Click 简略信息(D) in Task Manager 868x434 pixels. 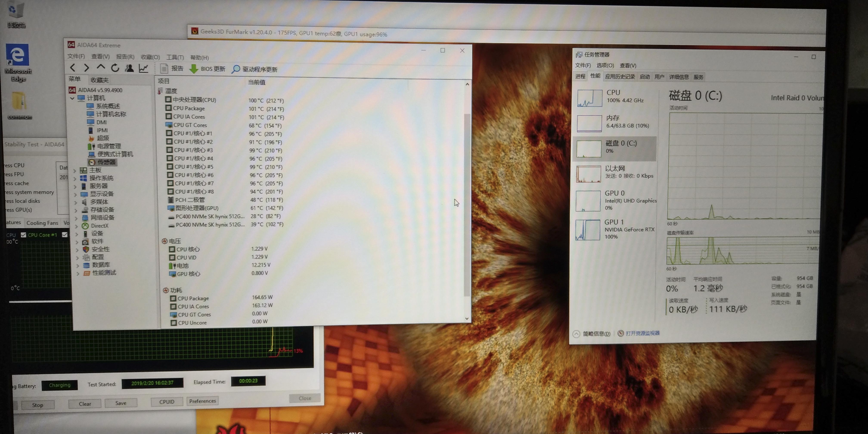click(592, 334)
